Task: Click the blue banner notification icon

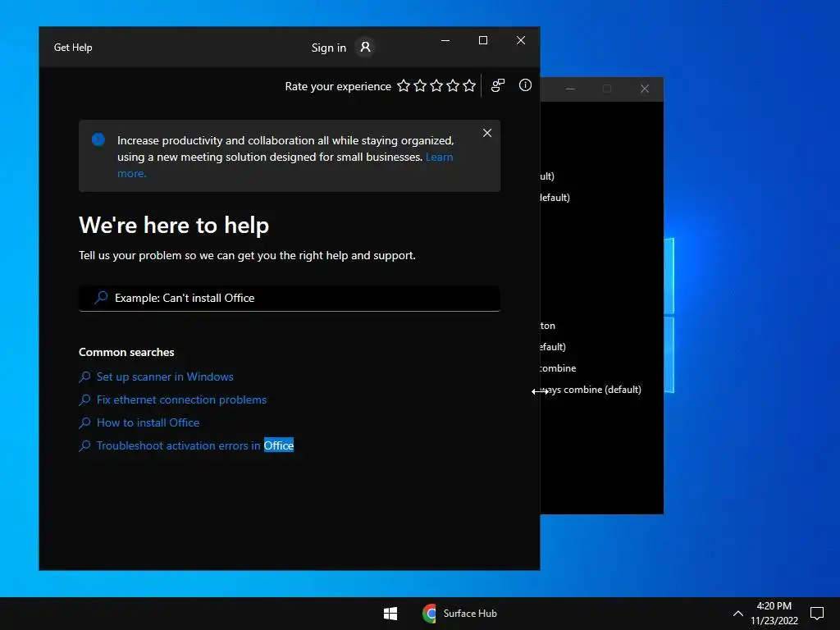Action: pyautogui.click(x=98, y=139)
